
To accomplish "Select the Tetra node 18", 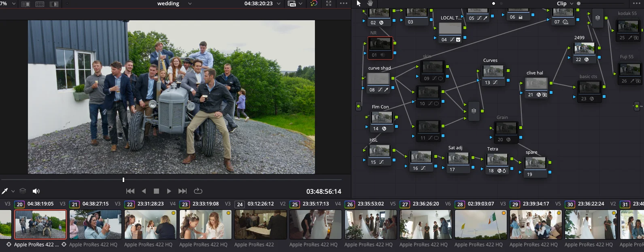I will (497, 164).
